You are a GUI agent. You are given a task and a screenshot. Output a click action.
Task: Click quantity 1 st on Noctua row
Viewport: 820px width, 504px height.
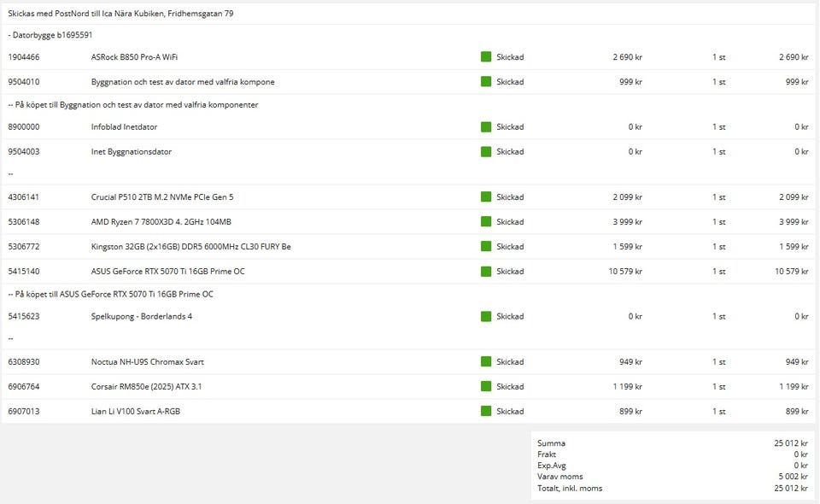tap(719, 362)
